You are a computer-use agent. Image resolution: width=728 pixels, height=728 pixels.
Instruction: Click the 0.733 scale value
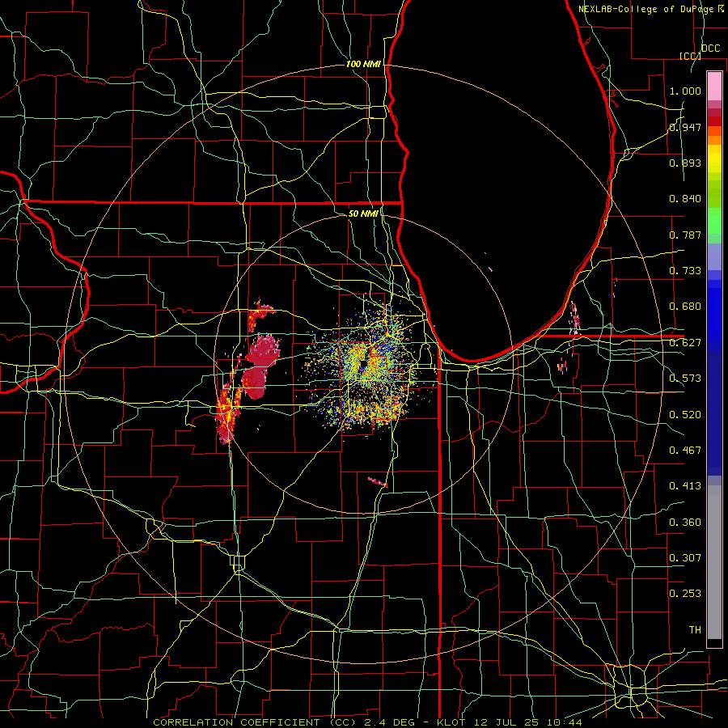(x=685, y=271)
